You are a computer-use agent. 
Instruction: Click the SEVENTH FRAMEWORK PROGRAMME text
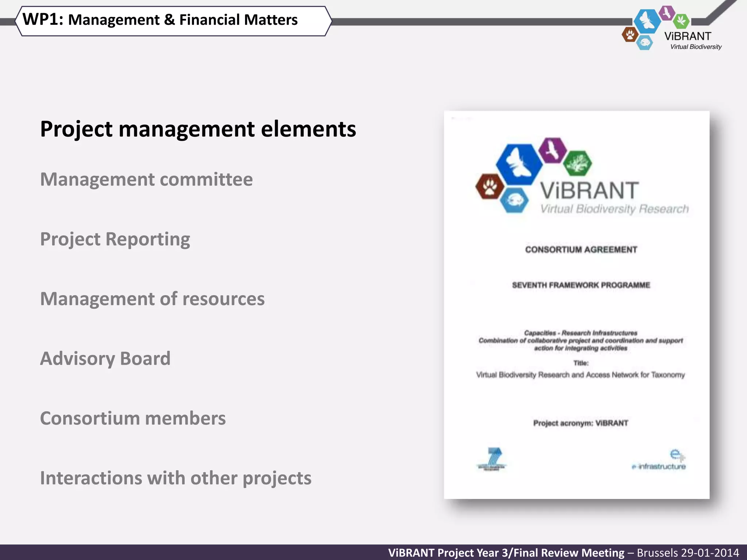pos(581,285)
